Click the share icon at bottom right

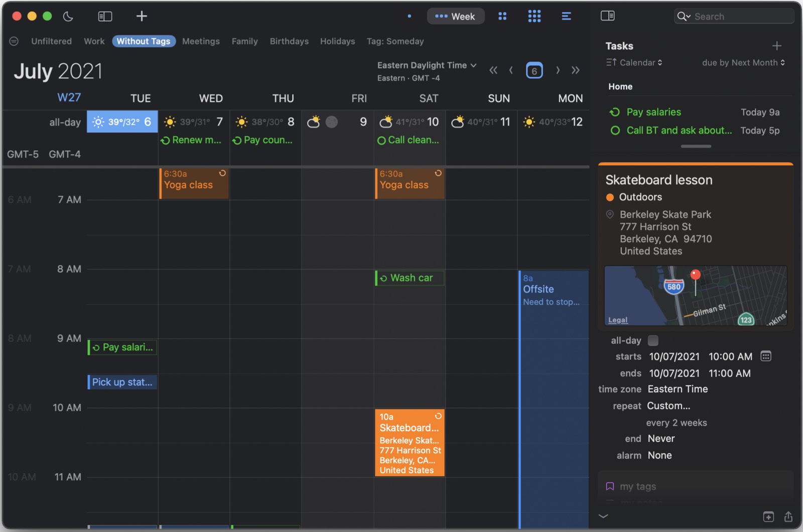788,516
